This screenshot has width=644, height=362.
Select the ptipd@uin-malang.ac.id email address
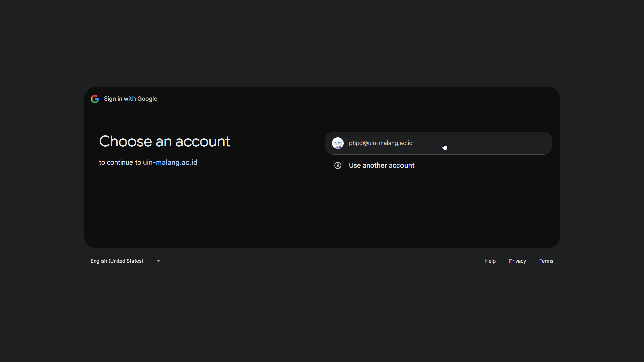(x=380, y=143)
